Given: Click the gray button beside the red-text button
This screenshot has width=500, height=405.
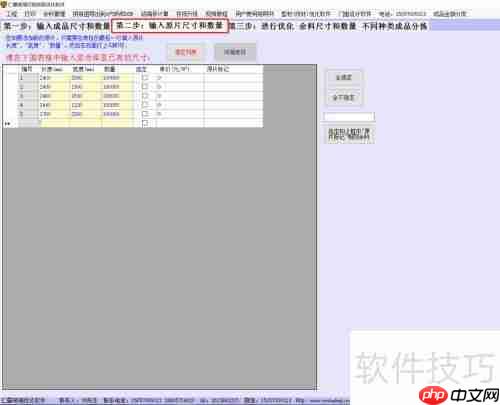Looking at the screenshot, I should [235, 52].
